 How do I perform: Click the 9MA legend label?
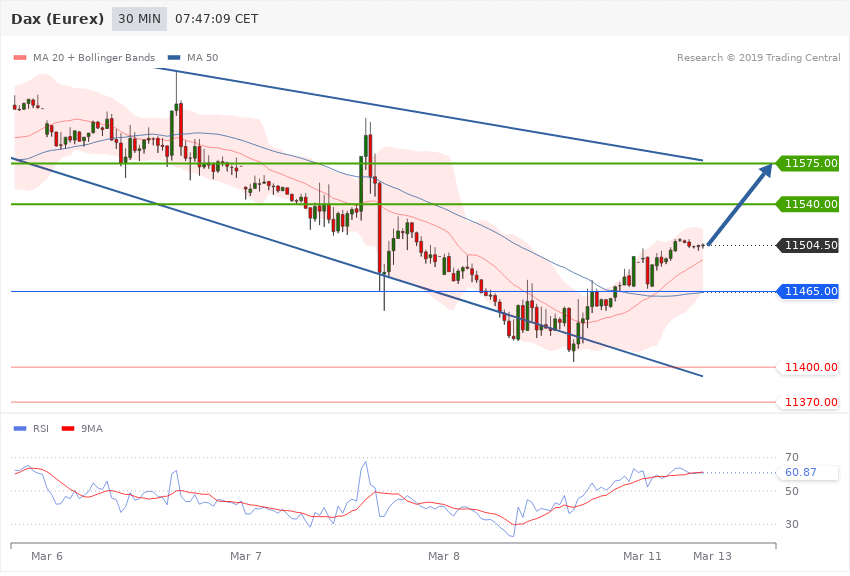pos(92,429)
